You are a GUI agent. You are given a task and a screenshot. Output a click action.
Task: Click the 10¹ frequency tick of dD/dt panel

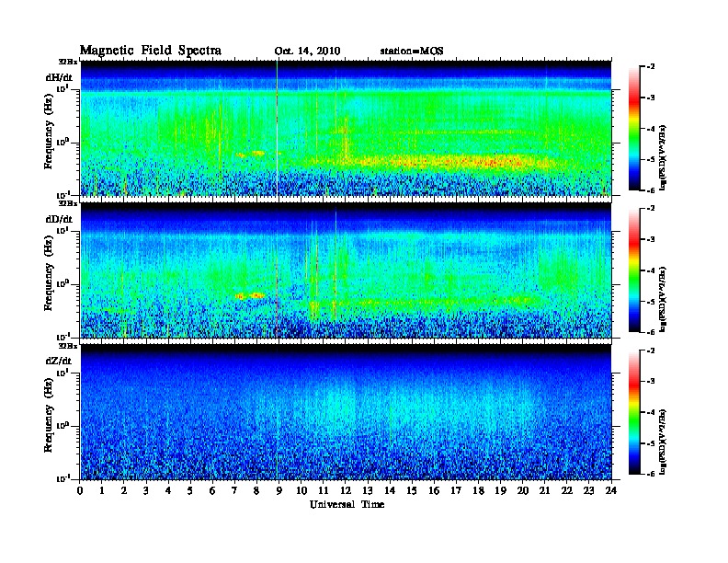point(63,230)
